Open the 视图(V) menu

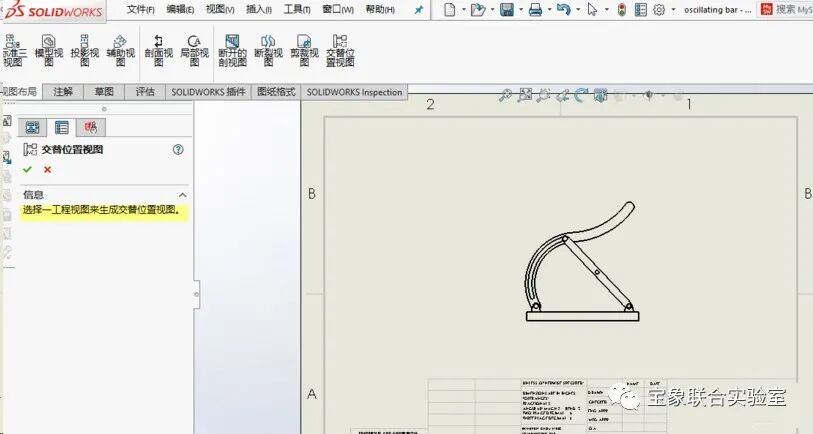[x=220, y=9]
